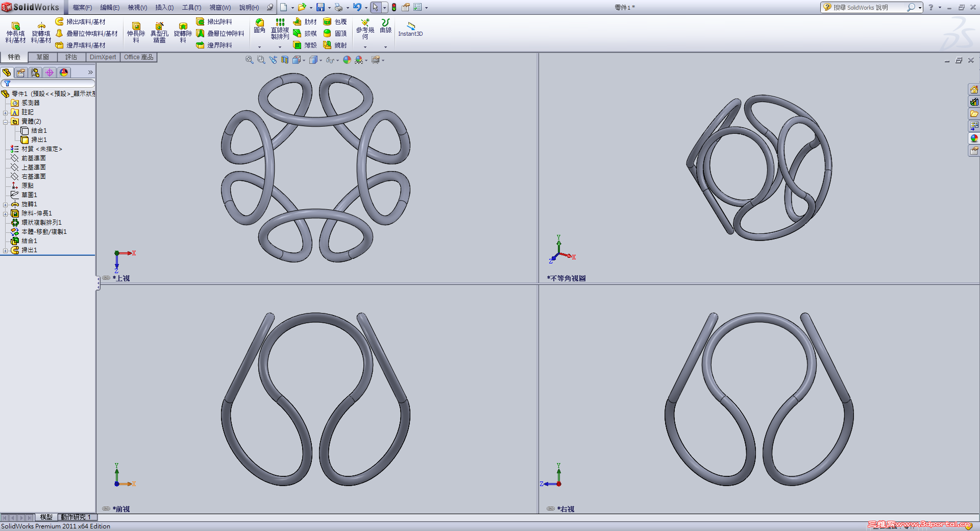980x531 pixels.
Task: Open the PropertyManager panel tab
Action: tap(21, 73)
